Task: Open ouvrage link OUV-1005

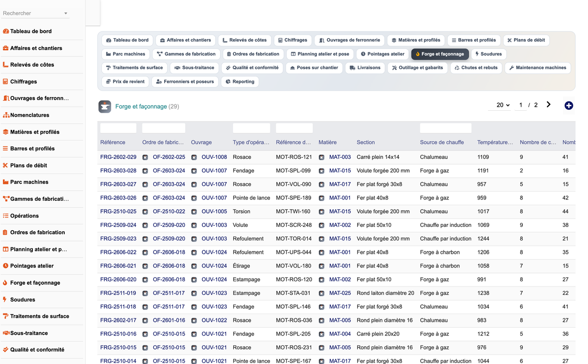Action: [x=214, y=212]
